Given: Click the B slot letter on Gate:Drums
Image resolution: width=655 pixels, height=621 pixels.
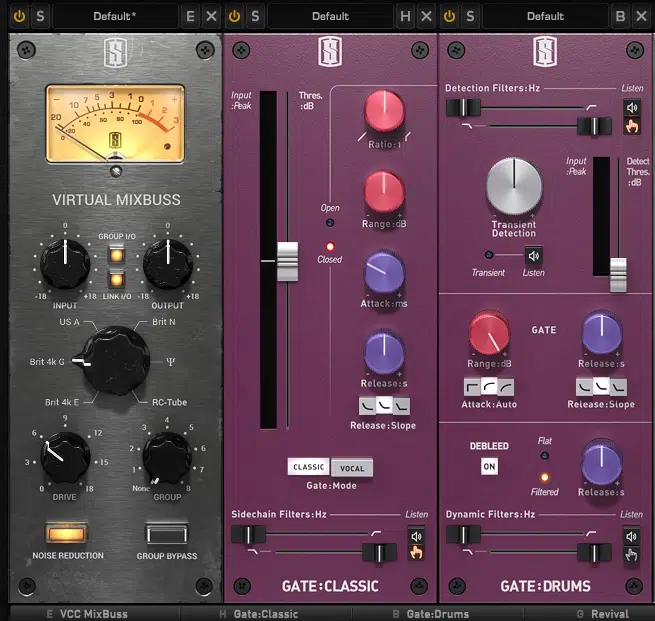Looking at the screenshot, I should click(x=620, y=16).
